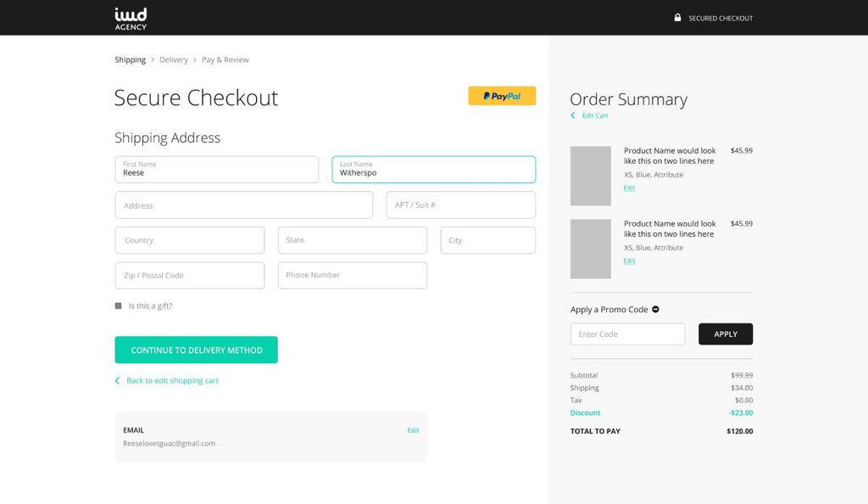Click the Order Summary heading
This screenshot has width=868, height=504.
[x=628, y=99]
